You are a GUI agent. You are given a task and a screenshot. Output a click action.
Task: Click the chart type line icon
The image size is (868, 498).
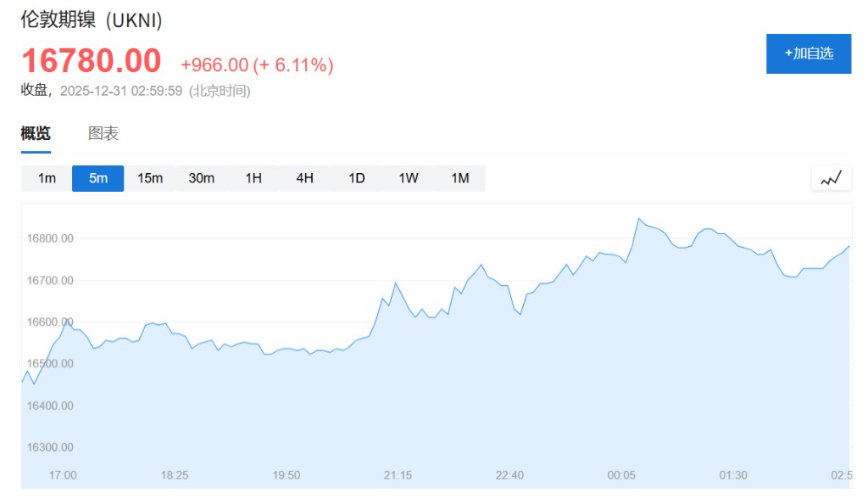(831, 178)
